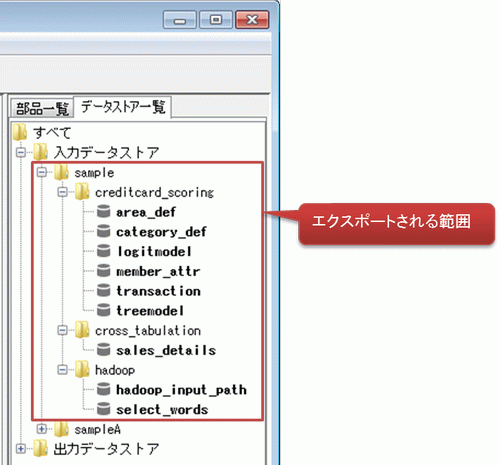Select the sampleA folder label

(x=97, y=430)
